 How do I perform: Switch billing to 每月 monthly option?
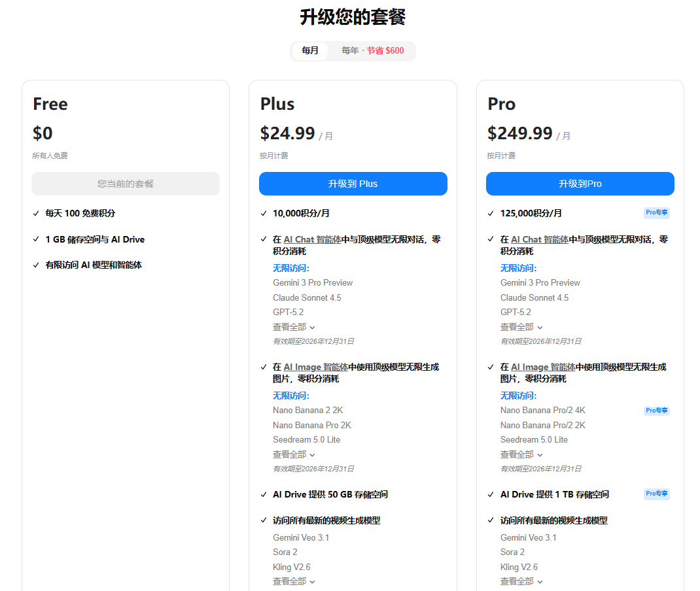(310, 51)
